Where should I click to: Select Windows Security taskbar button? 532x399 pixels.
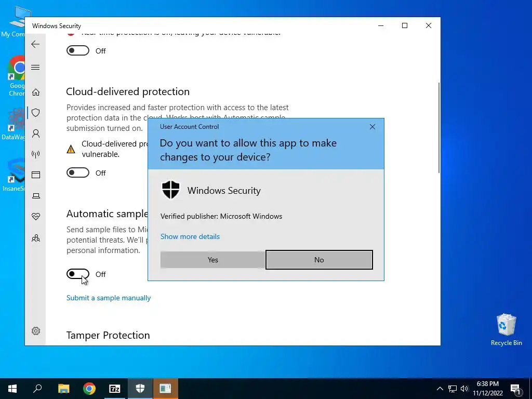[x=140, y=389]
